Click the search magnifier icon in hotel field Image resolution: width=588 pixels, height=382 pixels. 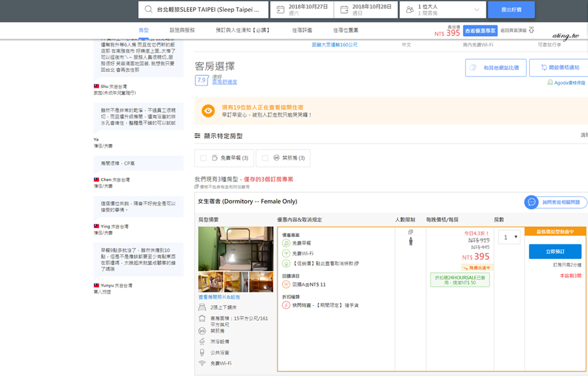pos(146,9)
